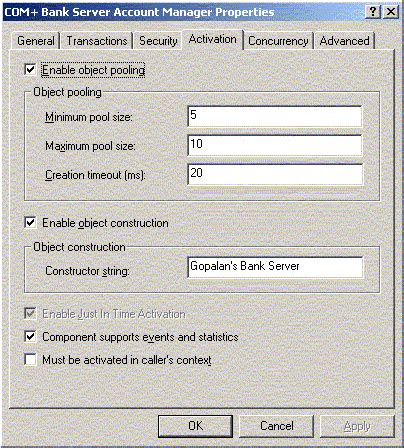The width and height of the screenshot is (404, 448).
Task: Select the Activation tab
Action: 213,39
